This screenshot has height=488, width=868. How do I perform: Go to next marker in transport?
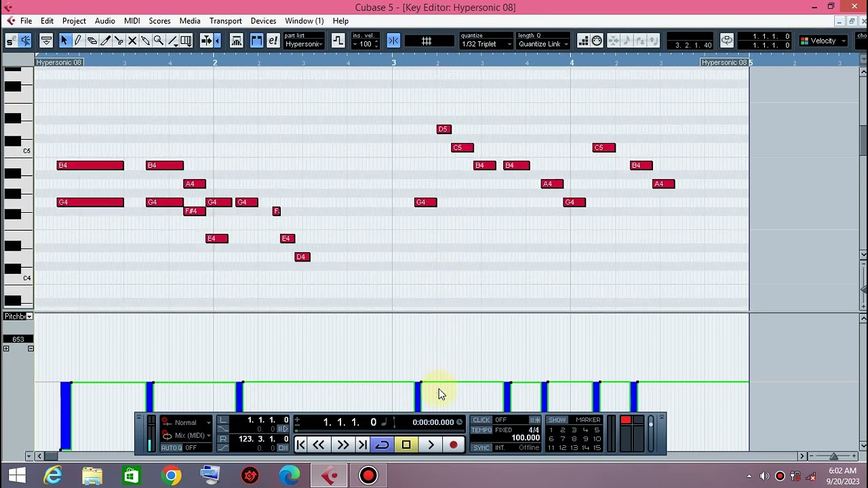tap(362, 445)
